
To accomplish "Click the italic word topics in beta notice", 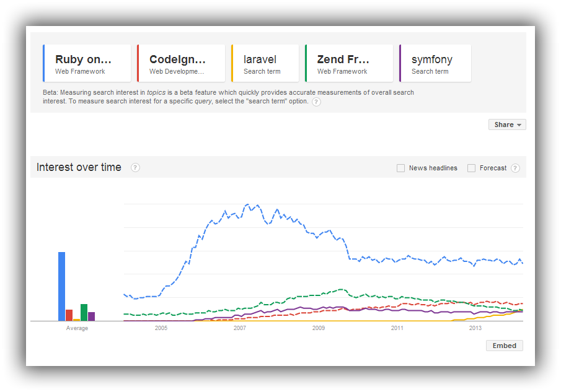I will 156,92.
